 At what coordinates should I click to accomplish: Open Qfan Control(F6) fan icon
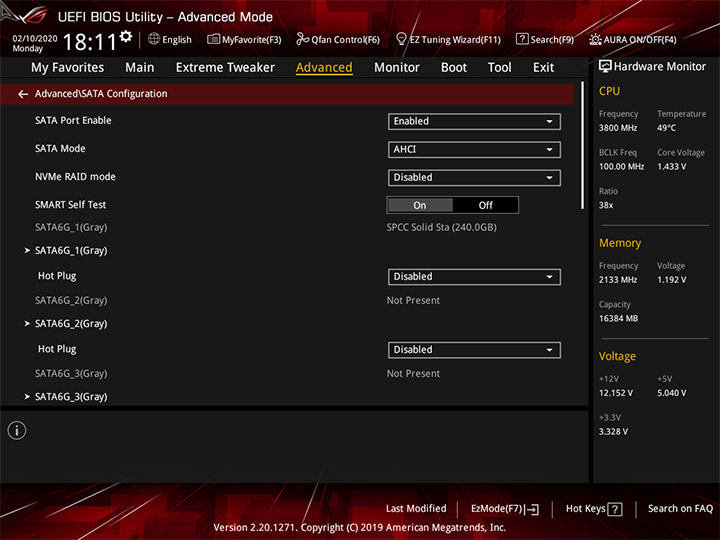point(302,39)
